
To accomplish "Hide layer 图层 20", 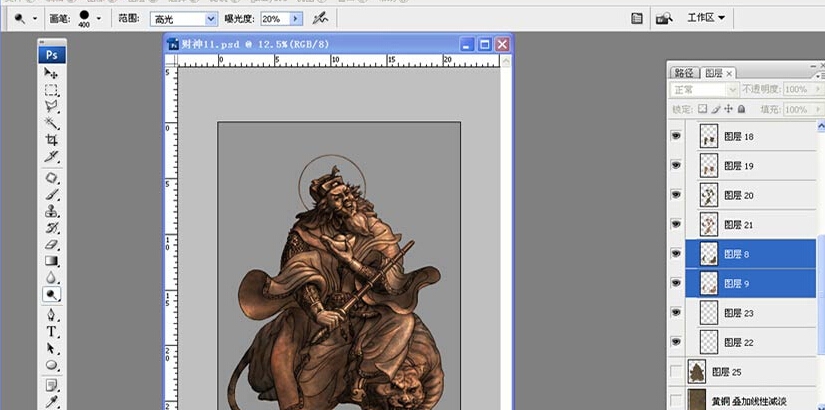I will coord(676,195).
